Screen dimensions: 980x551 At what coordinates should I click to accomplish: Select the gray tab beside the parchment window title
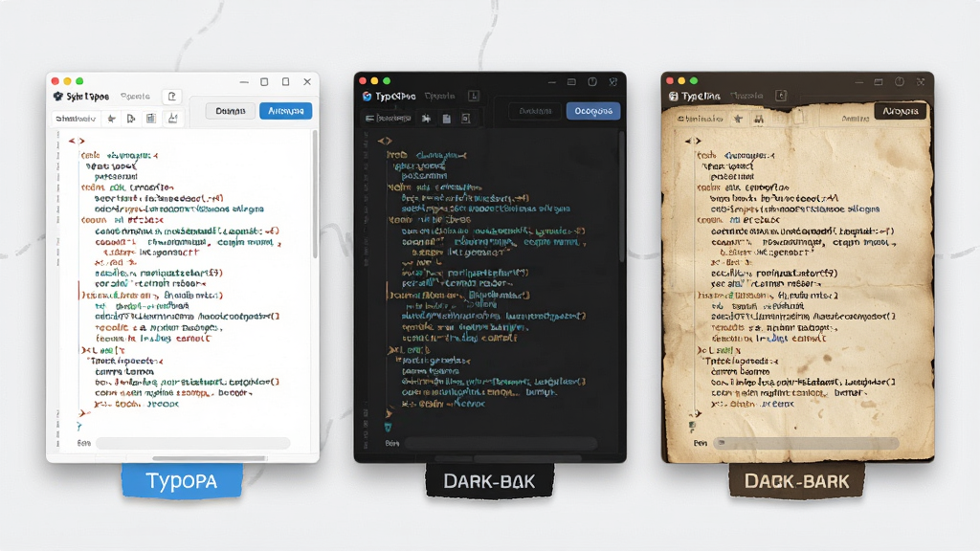(746, 97)
